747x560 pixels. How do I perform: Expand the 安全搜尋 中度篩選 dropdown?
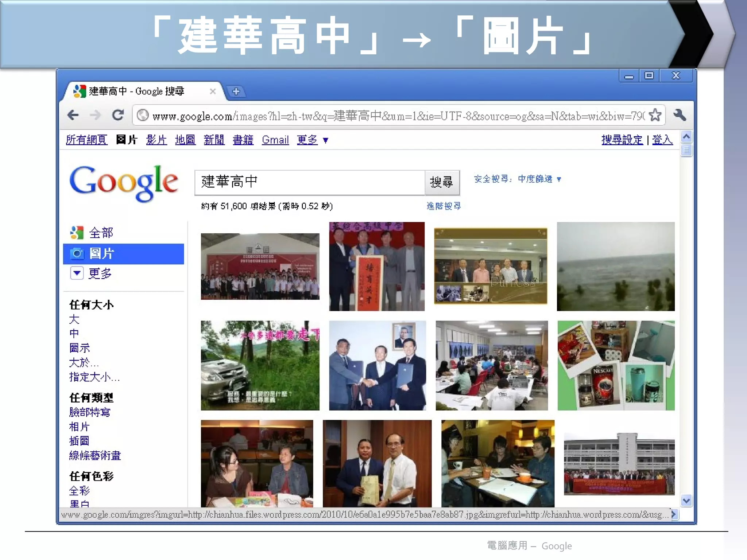518,179
